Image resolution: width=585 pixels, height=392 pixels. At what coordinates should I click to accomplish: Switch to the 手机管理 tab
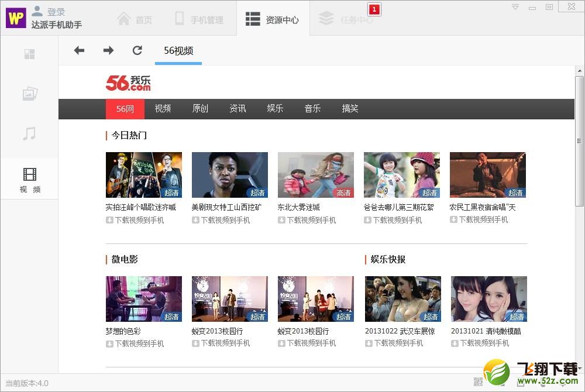click(x=199, y=19)
